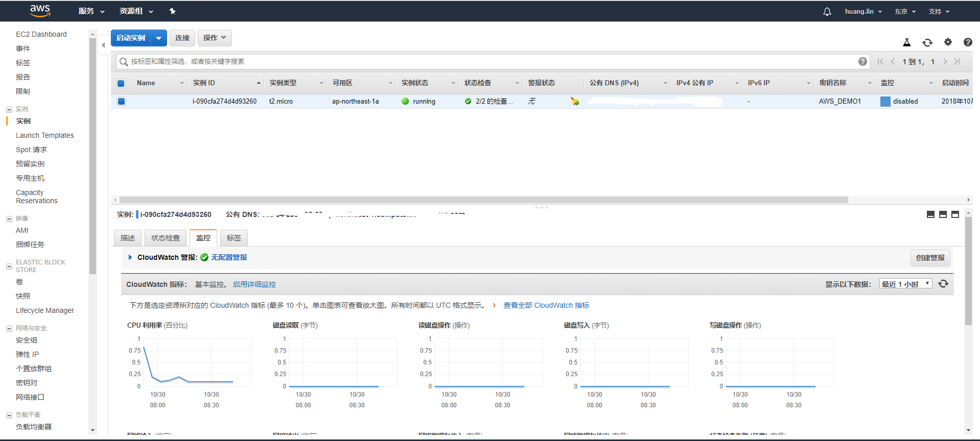Viewport: 980px width, 441px height.
Task: Go to last page of results
Action: coord(957,62)
